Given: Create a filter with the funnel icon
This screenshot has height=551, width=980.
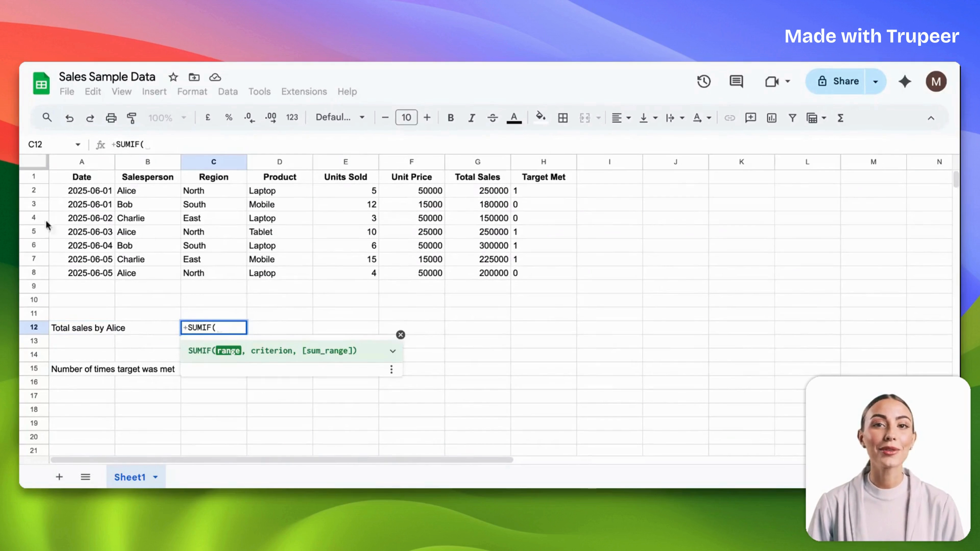Looking at the screenshot, I should 792,118.
